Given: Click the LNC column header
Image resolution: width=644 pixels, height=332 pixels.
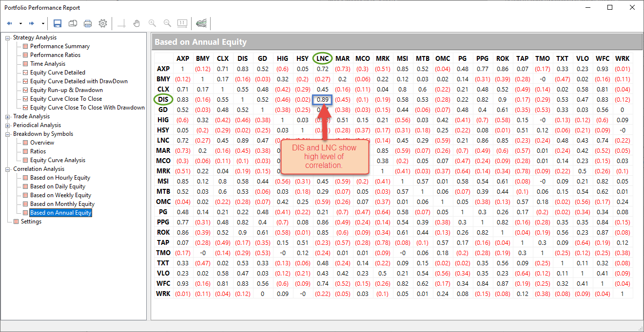Looking at the screenshot, I should (322, 58).
